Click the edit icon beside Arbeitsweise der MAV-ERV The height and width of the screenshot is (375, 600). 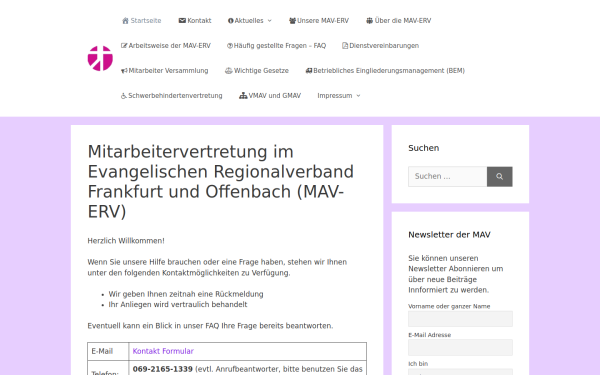click(124, 46)
